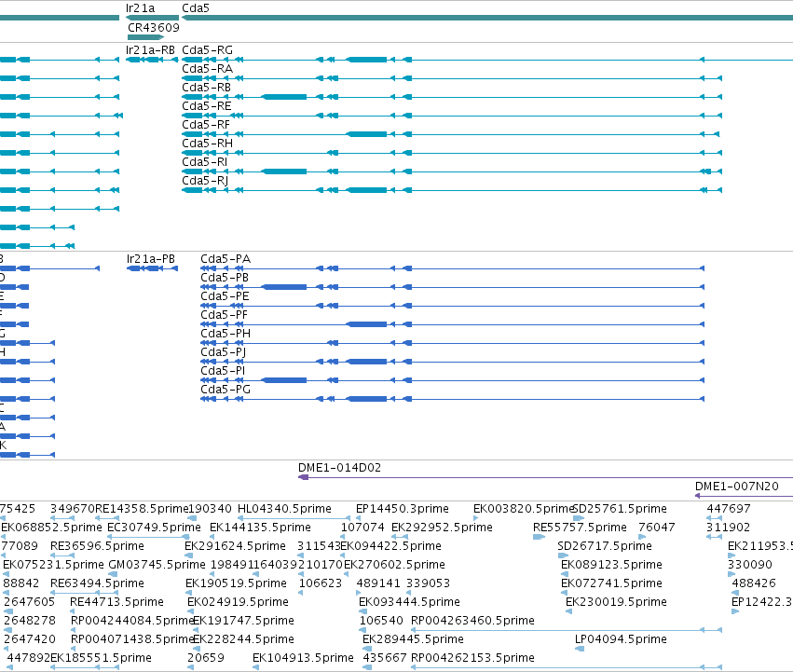This screenshot has width=793, height=672.
Task: Click the RE55757.5prime EST
Action: 540,537
